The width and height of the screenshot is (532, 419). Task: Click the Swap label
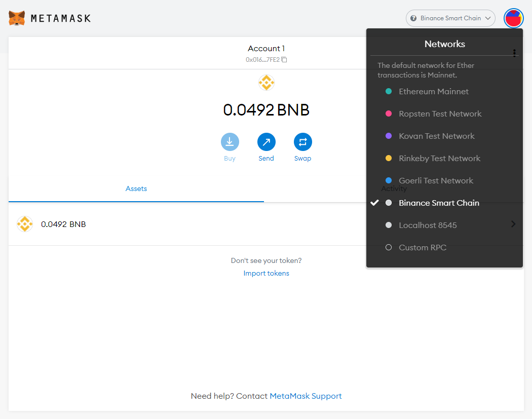pyautogui.click(x=302, y=159)
